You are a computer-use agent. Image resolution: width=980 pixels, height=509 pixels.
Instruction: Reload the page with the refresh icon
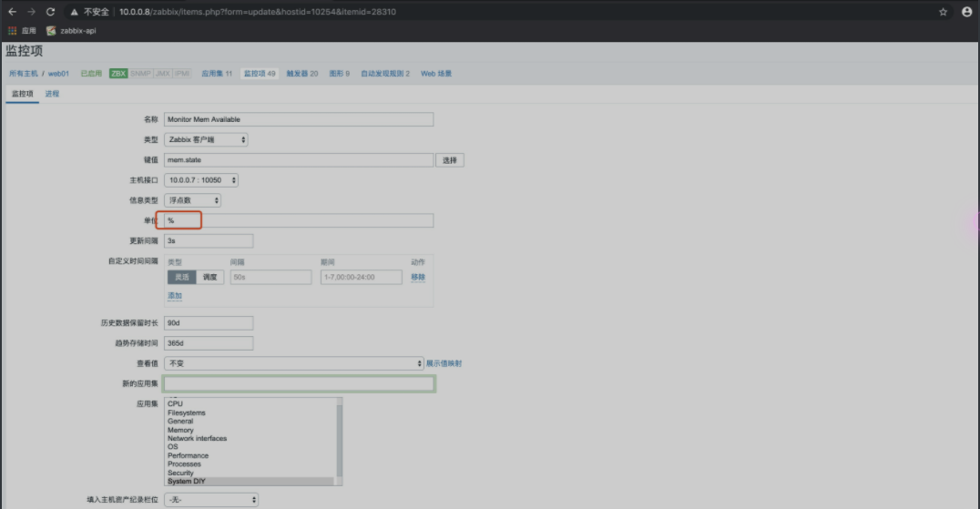click(x=51, y=12)
